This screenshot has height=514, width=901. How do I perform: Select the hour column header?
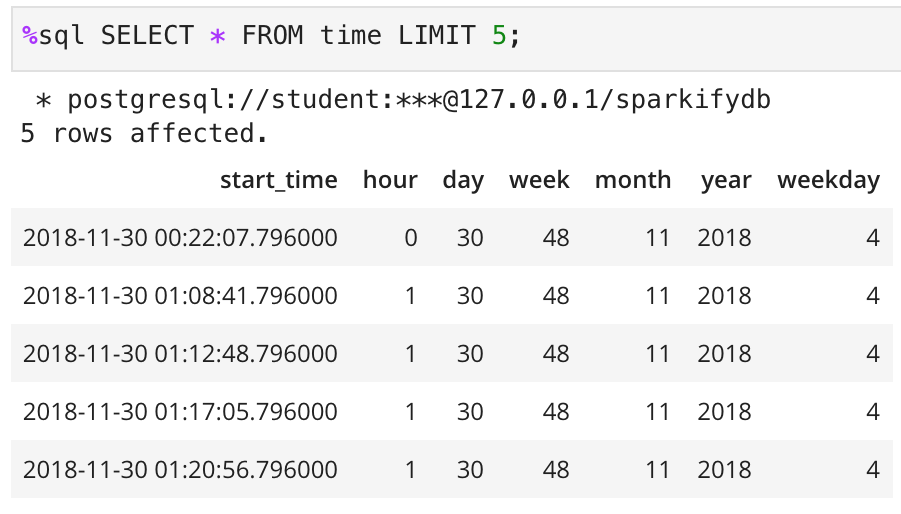point(390,180)
